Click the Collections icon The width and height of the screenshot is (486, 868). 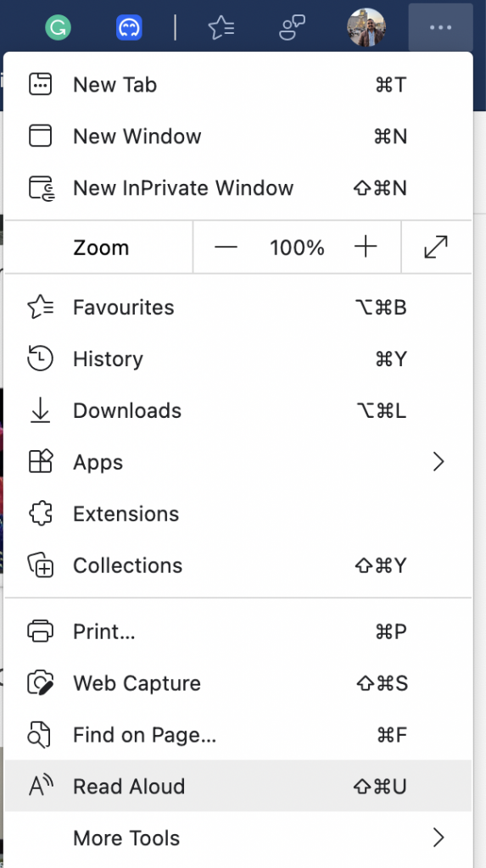click(x=40, y=565)
